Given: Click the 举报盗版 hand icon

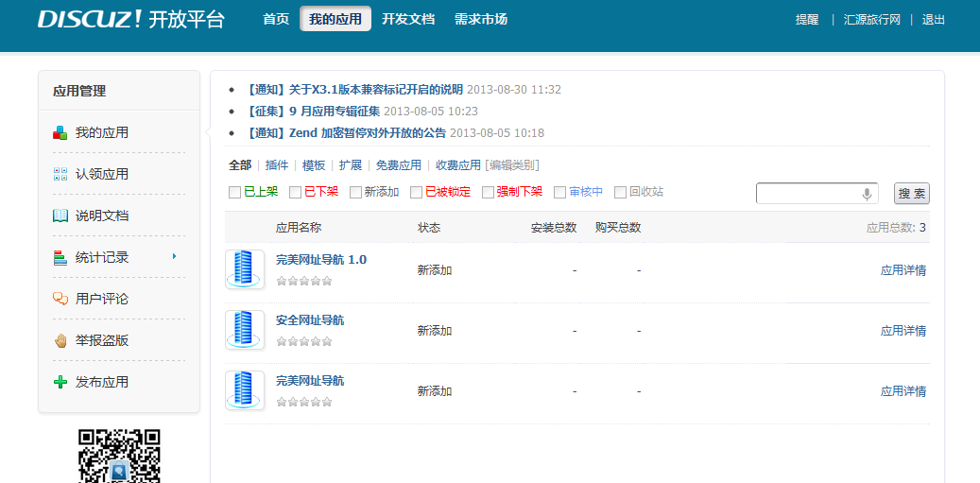Looking at the screenshot, I should tap(60, 340).
